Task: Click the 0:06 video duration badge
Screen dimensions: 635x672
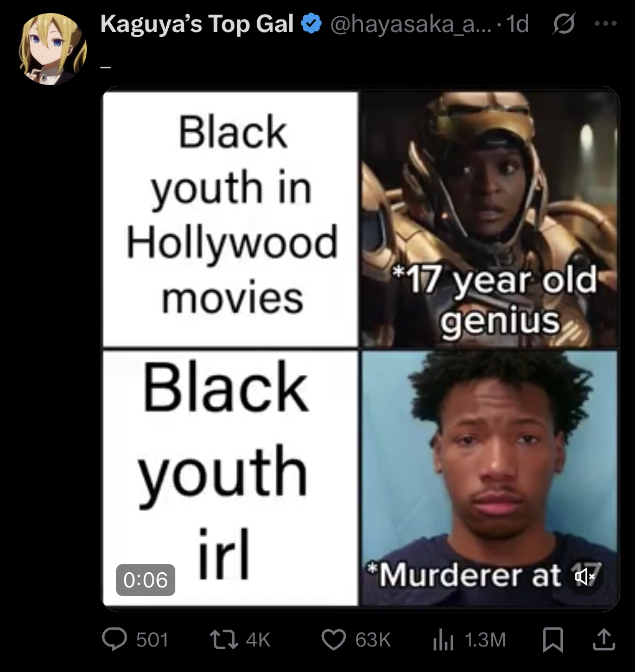Action: [x=145, y=580]
